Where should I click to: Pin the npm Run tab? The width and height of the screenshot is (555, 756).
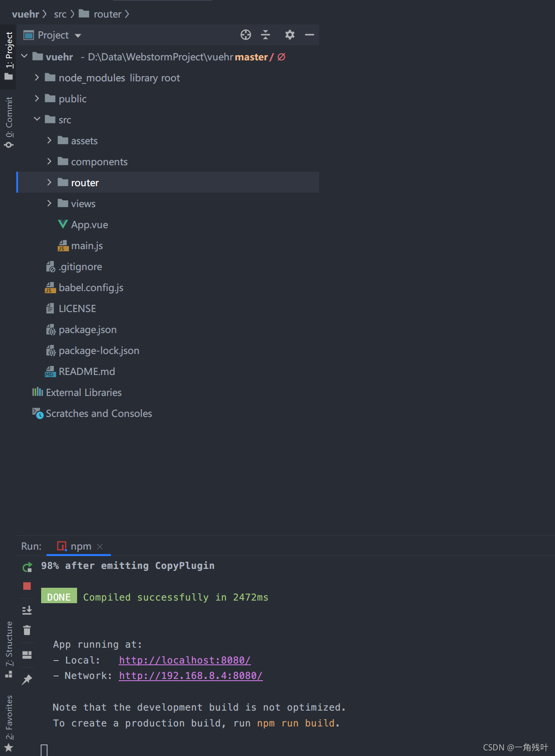27,679
